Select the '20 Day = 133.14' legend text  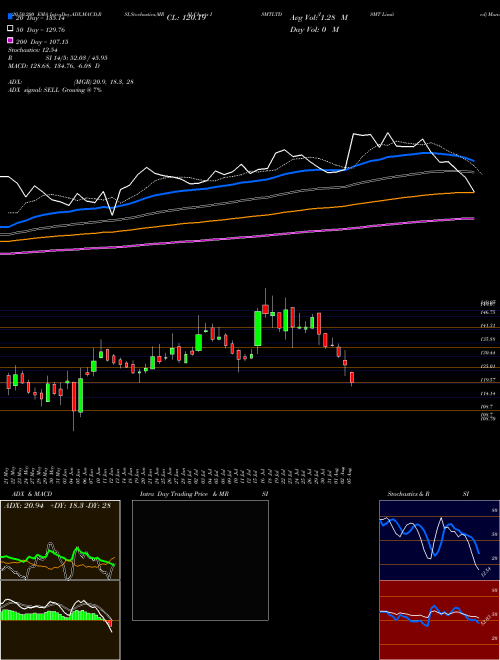pos(40,18)
